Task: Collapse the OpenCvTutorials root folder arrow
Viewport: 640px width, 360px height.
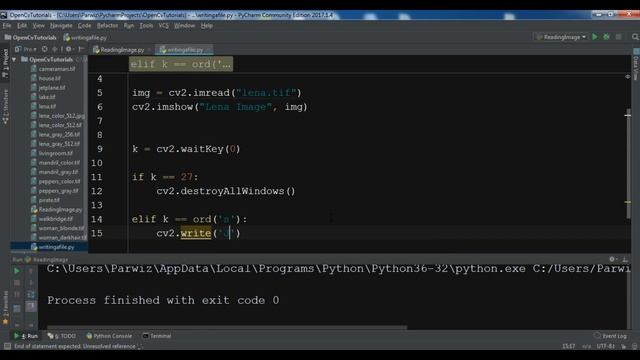Action: point(14,60)
